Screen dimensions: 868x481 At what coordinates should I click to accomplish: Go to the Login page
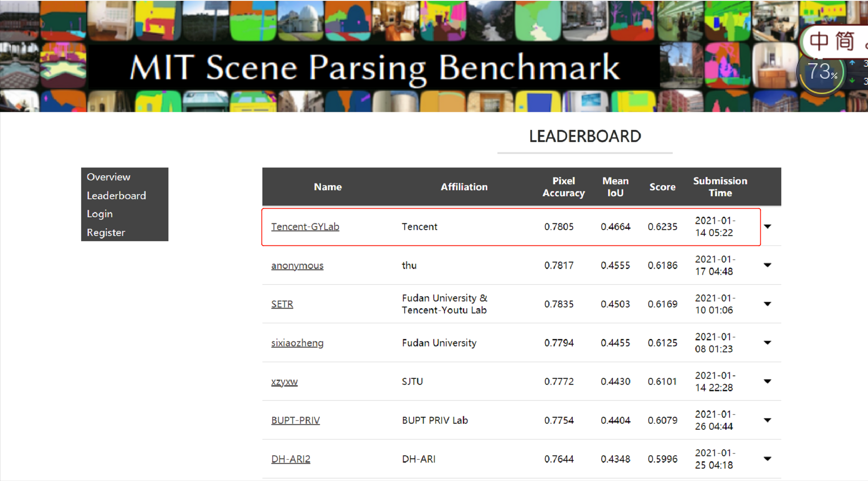click(x=100, y=214)
